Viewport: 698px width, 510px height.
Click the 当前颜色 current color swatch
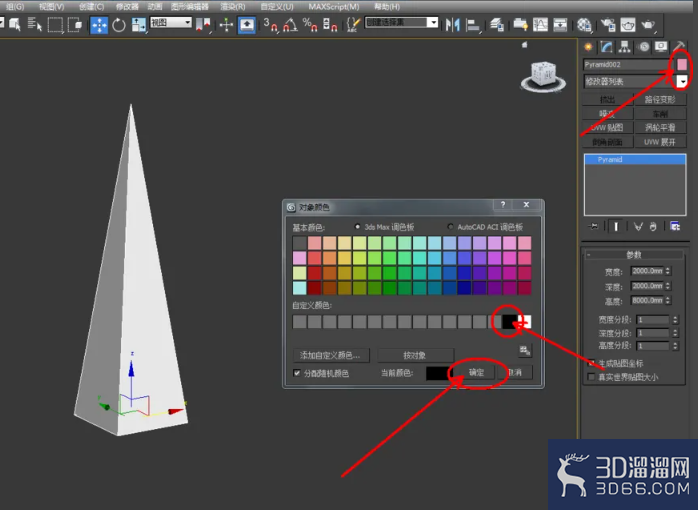437,373
